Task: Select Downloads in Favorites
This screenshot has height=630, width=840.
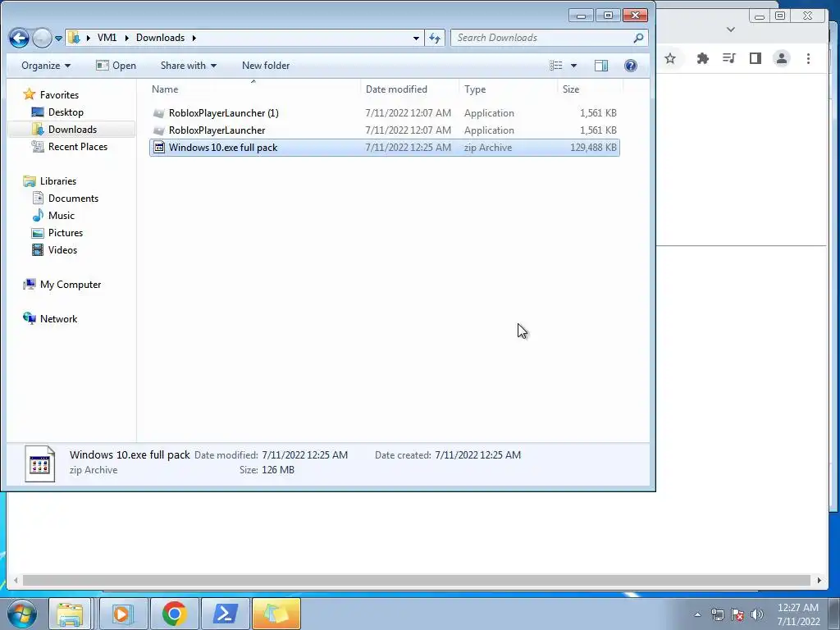Action: pyautogui.click(x=72, y=129)
